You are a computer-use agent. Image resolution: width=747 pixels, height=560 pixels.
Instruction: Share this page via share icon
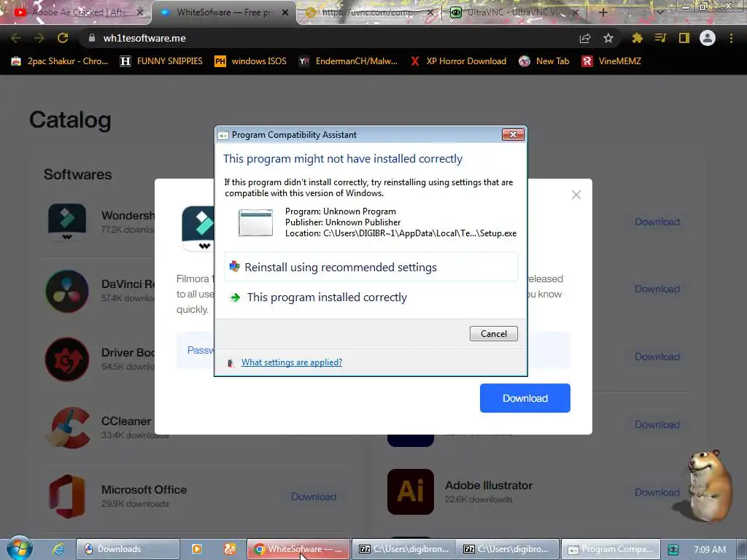click(585, 38)
